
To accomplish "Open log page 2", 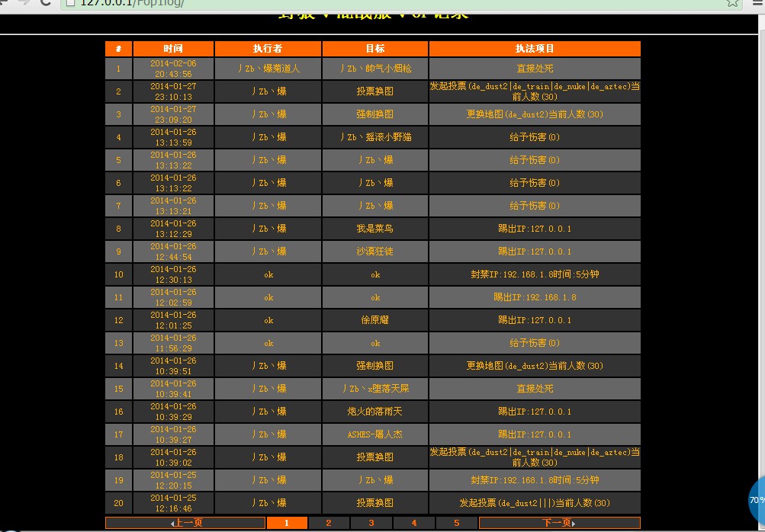I will tap(329, 523).
